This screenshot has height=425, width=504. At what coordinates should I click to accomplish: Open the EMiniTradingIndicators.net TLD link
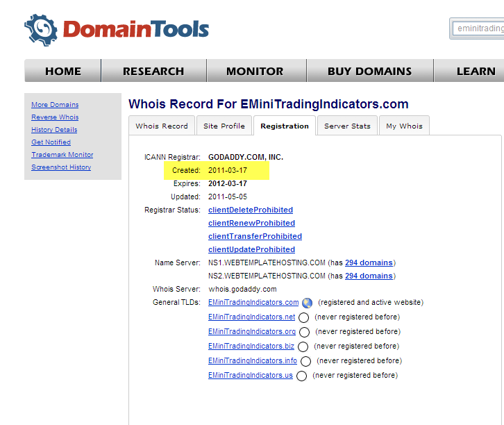click(252, 317)
